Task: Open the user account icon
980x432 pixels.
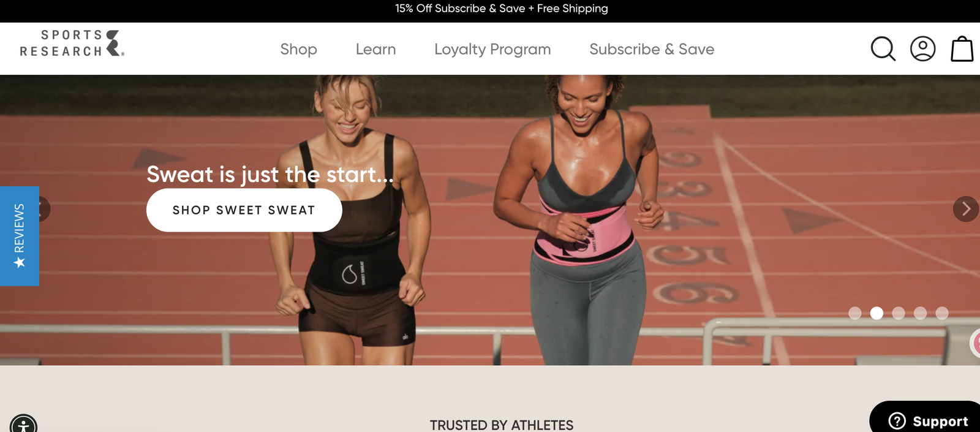Action: point(922,49)
